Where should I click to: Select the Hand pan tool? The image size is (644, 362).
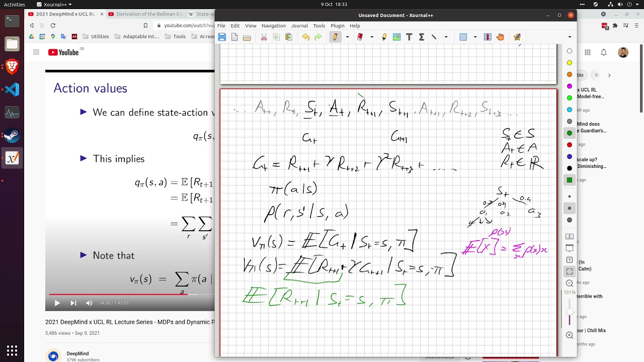(500, 37)
